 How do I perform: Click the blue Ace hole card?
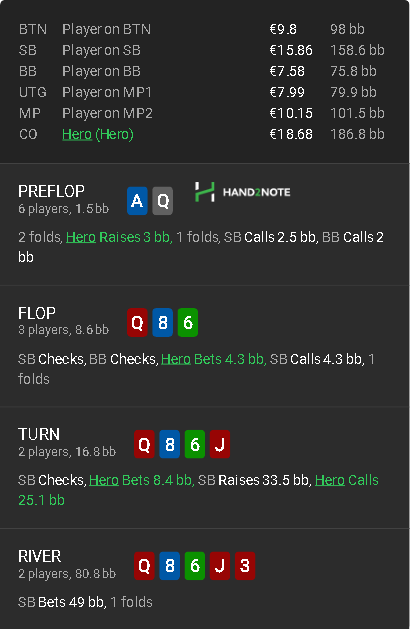pyautogui.click(x=137, y=200)
